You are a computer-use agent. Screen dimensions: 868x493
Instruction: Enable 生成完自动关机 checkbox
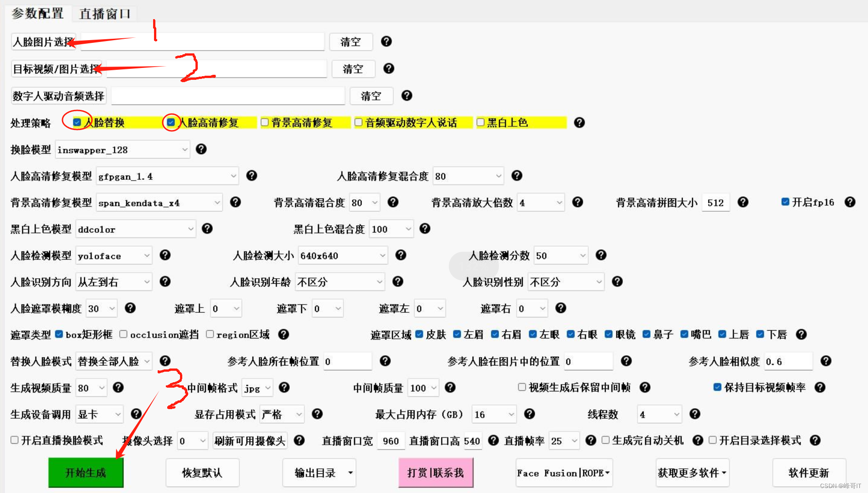point(606,440)
